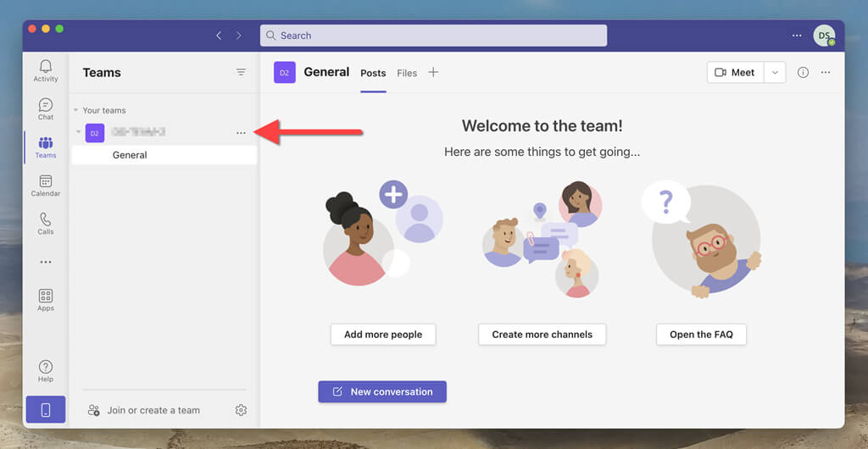Viewport: 868px width, 449px height.
Task: Click Join or create a team
Action: pyautogui.click(x=144, y=410)
